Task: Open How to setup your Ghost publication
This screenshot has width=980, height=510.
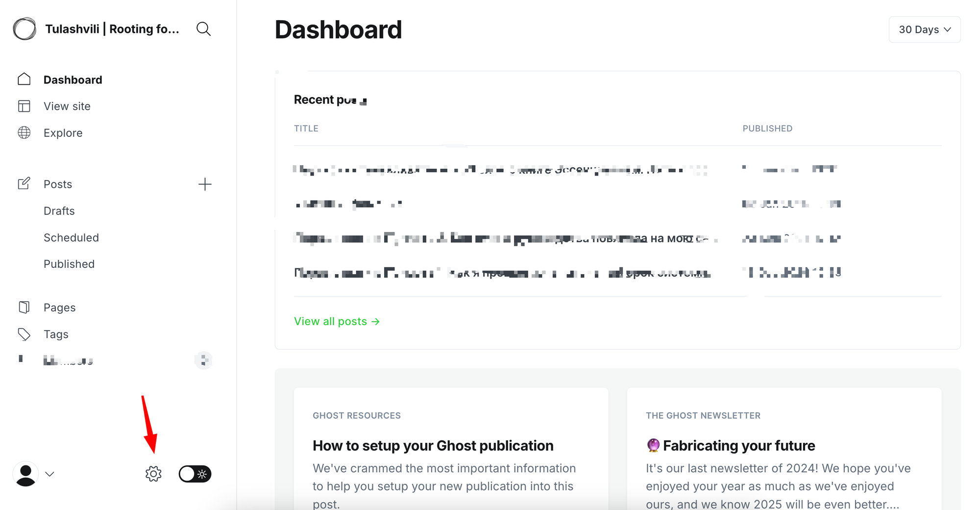Action: (x=433, y=446)
